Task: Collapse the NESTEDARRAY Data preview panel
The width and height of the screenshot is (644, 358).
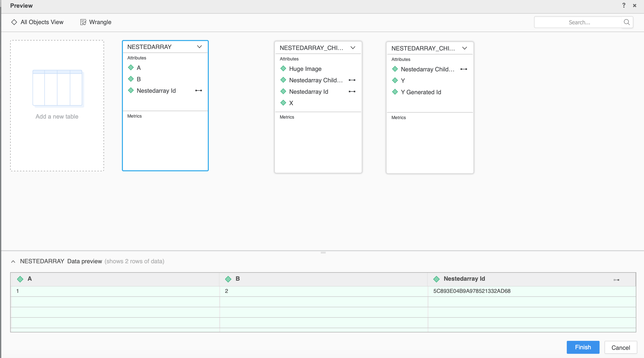Action: (13, 262)
